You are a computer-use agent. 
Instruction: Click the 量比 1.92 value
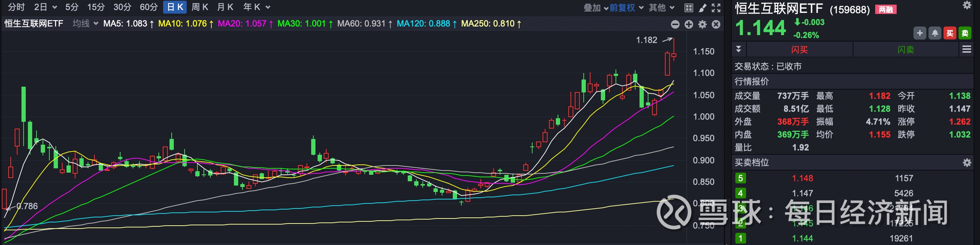point(800,148)
